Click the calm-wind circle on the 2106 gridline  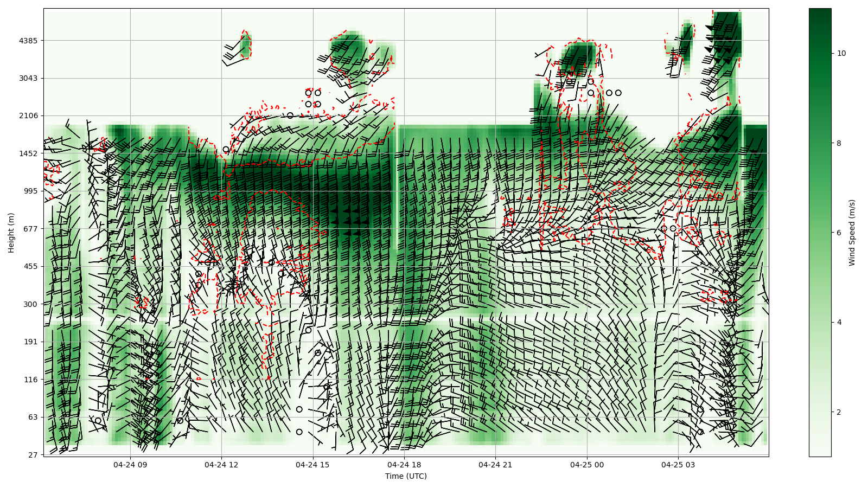click(x=290, y=115)
